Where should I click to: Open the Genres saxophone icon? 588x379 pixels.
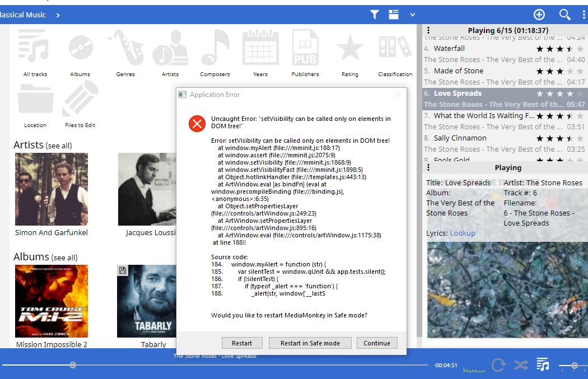click(x=125, y=49)
